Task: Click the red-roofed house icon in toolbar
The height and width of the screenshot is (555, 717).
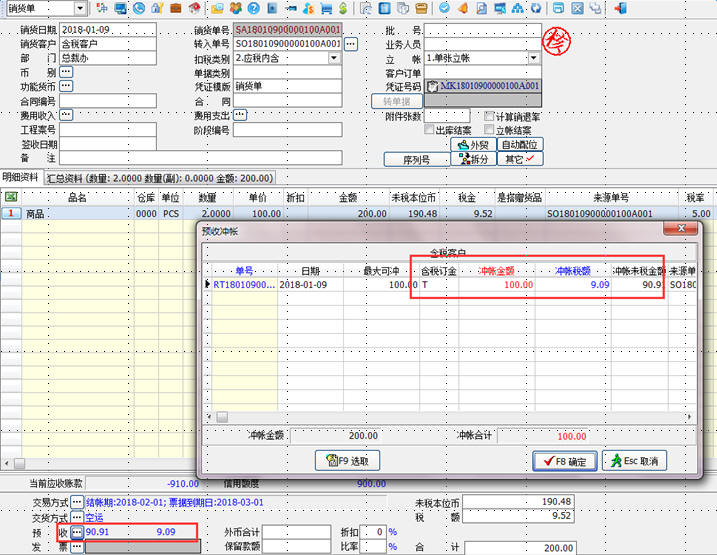Action: pyautogui.click(x=194, y=8)
